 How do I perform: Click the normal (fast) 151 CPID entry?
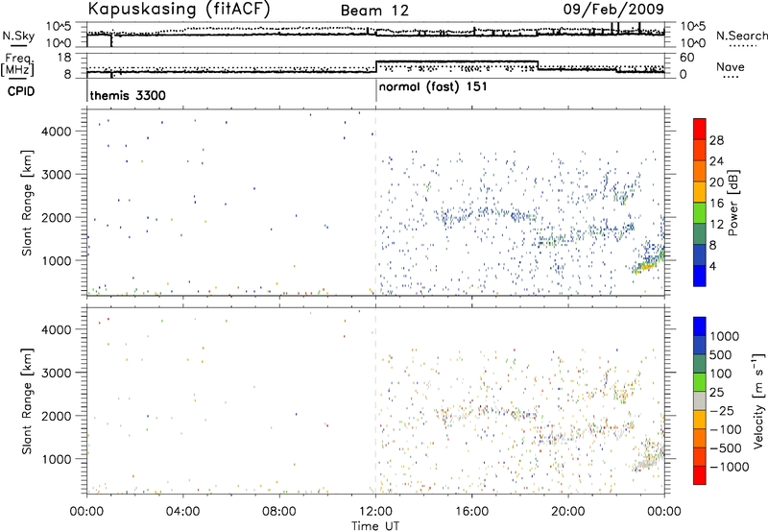tap(433, 87)
